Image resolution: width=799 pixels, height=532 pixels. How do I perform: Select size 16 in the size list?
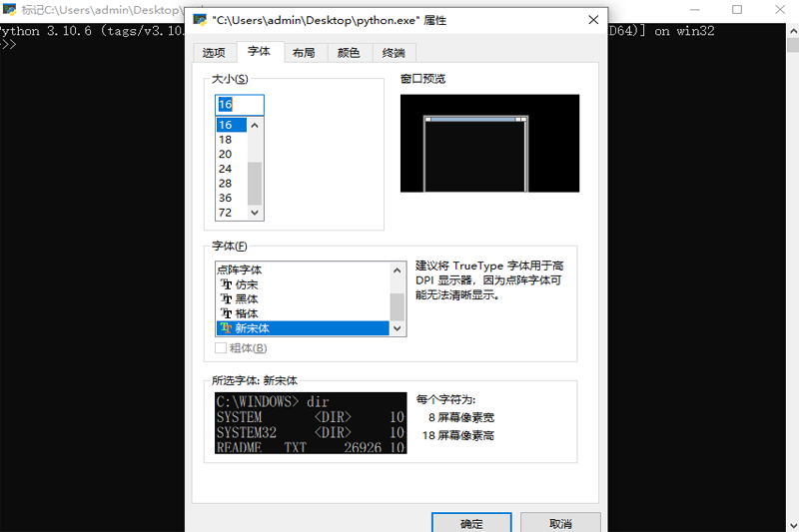tap(232, 125)
